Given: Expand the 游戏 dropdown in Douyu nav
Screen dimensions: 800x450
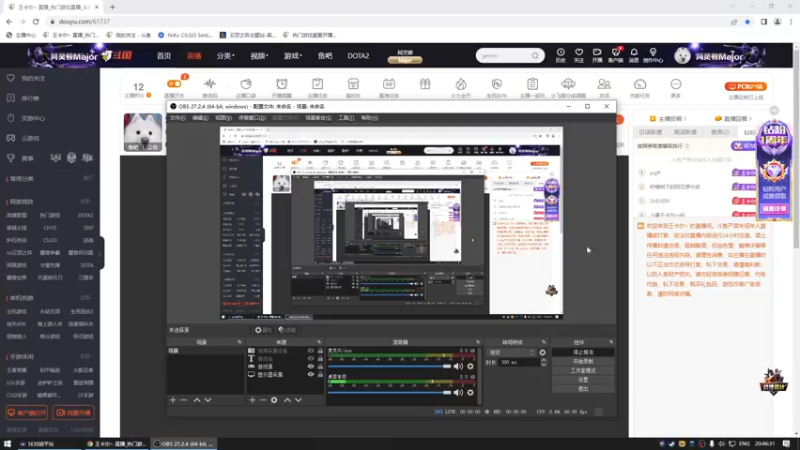Looking at the screenshot, I should pos(293,56).
